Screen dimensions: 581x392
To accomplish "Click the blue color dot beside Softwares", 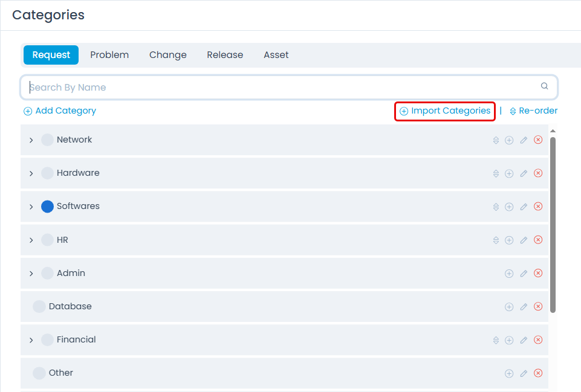I will coord(47,206).
